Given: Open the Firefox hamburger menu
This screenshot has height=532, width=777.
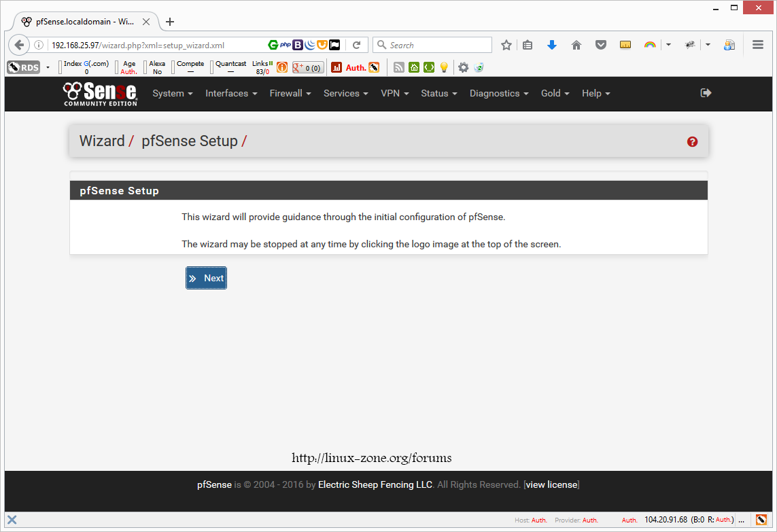Looking at the screenshot, I should 758,45.
